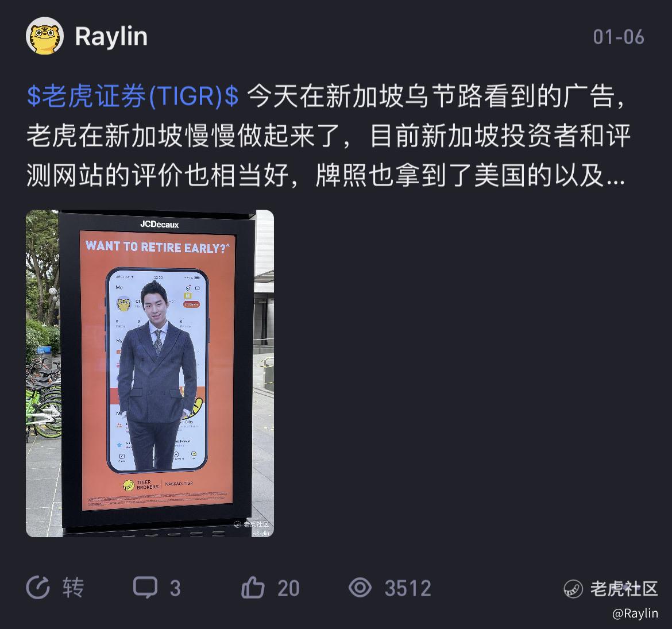Tap the JCDecaux label in photo
This screenshot has height=629, width=672.
coord(160,224)
